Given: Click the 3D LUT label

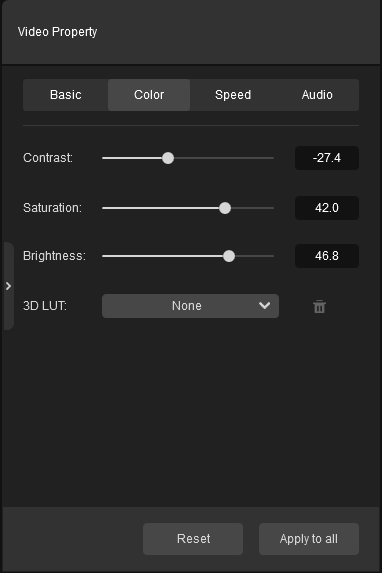Looking at the screenshot, I should (x=45, y=306).
